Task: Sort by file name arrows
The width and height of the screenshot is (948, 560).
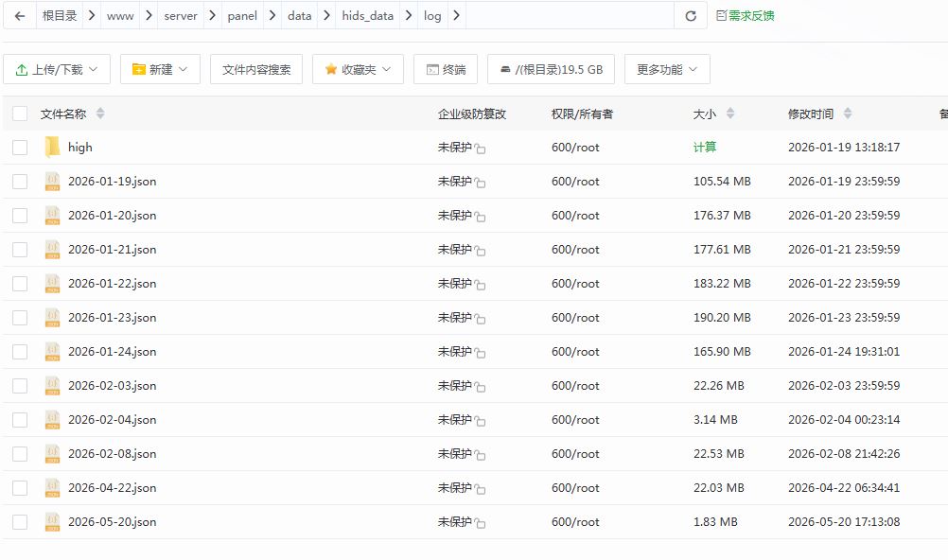Action: [100, 114]
